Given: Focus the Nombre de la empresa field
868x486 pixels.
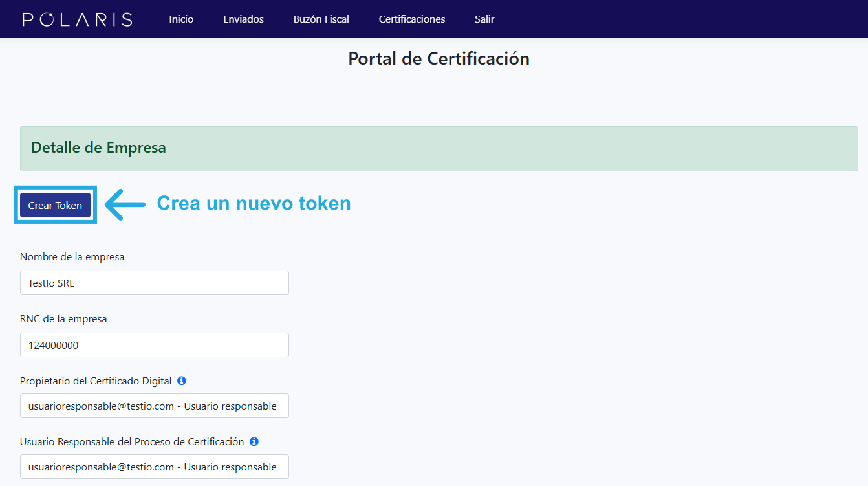Looking at the screenshot, I should point(154,283).
